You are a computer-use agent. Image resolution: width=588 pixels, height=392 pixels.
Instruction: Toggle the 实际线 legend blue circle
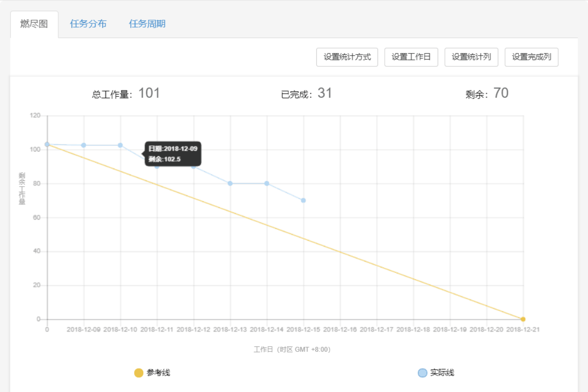423,373
